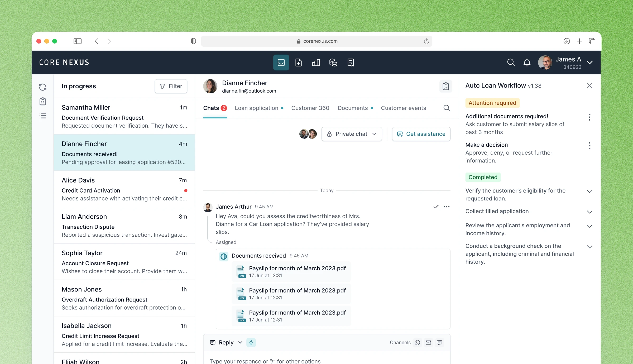The width and height of the screenshot is (633, 364).
Task: Open the new document icon in navbar
Action: [298, 63]
